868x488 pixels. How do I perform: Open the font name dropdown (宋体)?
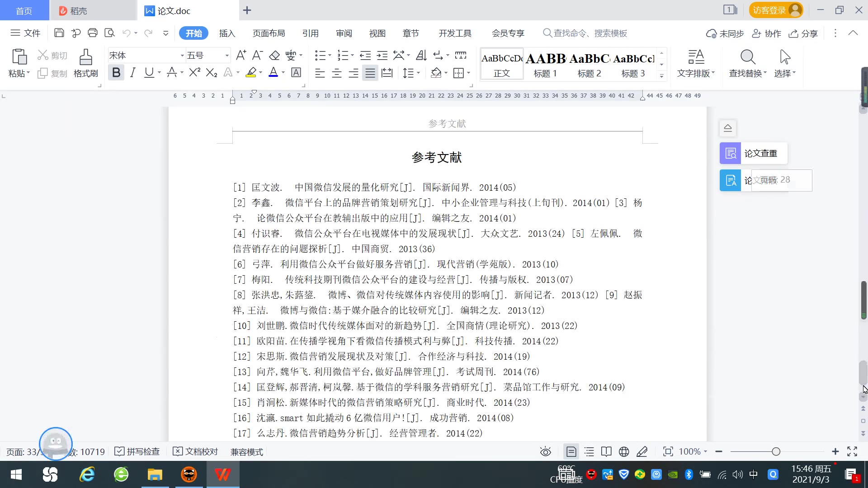(182, 56)
